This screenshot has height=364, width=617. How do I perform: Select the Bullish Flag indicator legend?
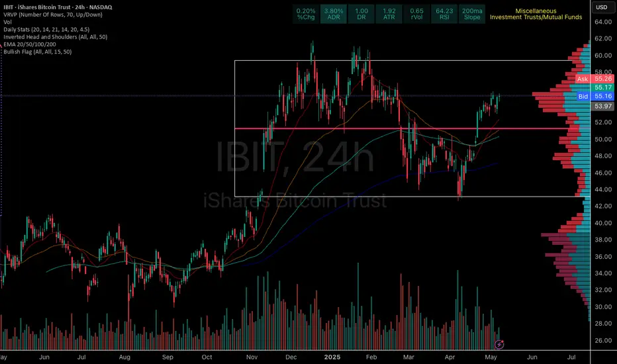38,52
